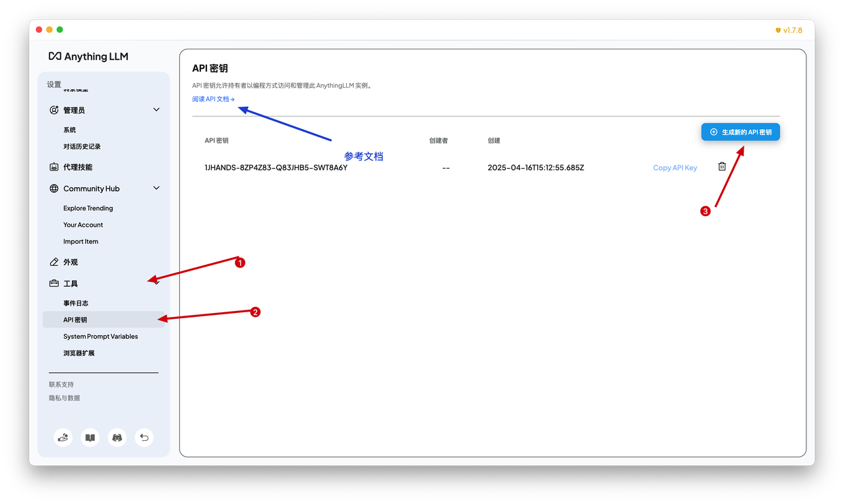Screen dimensions: 844x504
Task: Click the API key text 1JHANDS-8ZP4Z83-Q83JHB5-SWT8A6Y
Action: coord(276,167)
